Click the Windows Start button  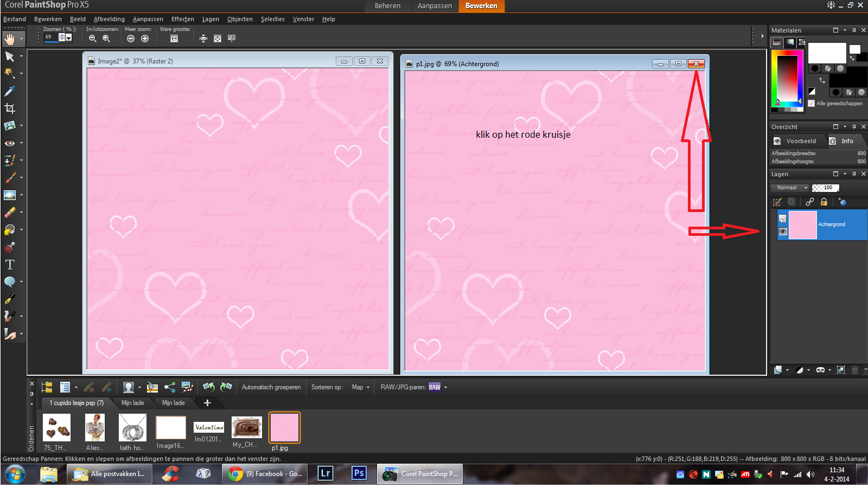pos(15,474)
